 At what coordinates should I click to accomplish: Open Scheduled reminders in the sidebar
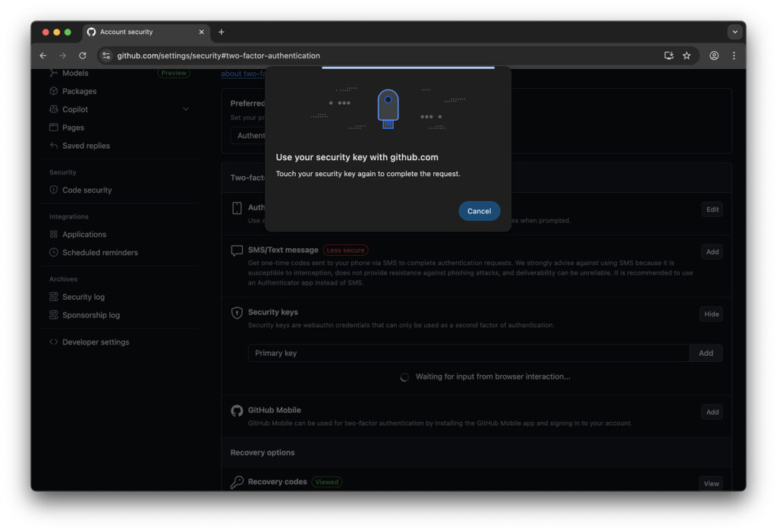coord(100,253)
